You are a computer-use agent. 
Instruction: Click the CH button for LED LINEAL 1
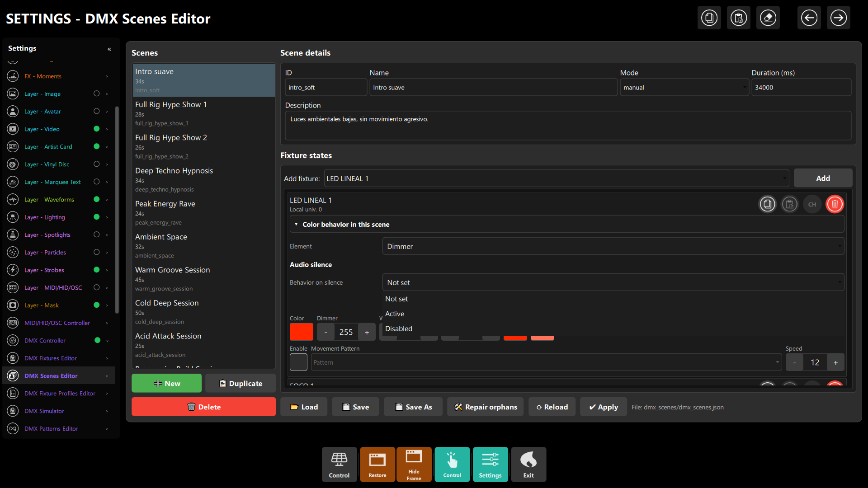tap(812, 204)
